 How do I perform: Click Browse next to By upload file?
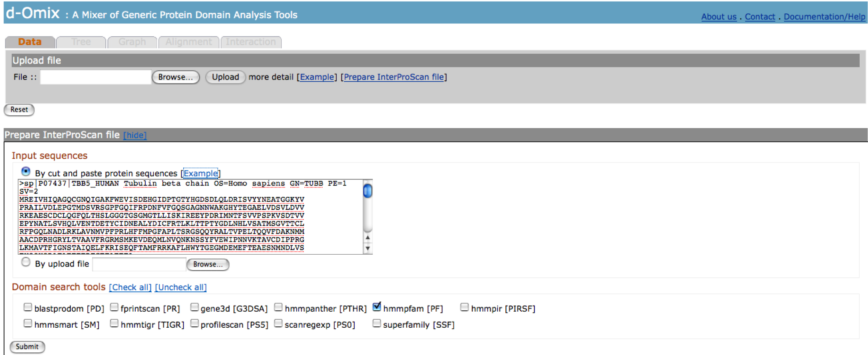point(208,265)
